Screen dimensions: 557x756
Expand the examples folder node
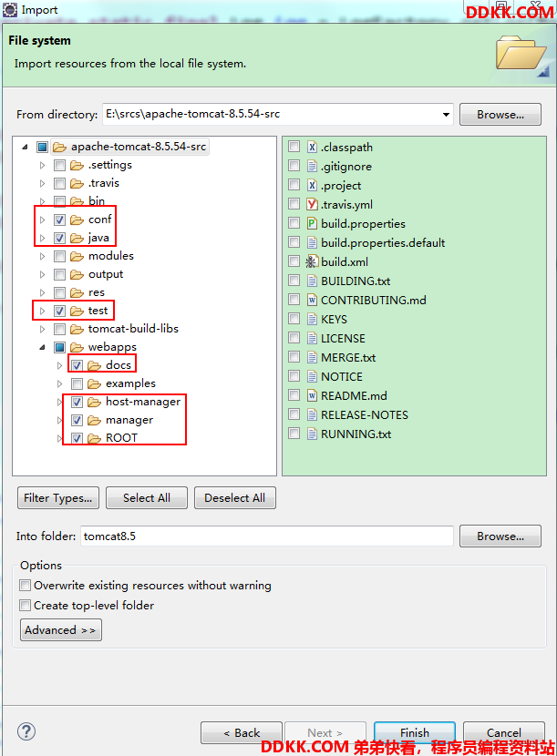pyautogui.click(x=60, y=383)
